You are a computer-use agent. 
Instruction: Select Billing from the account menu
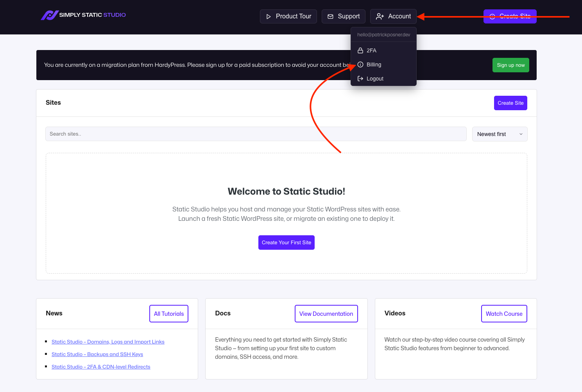click(x=383, y=64)
